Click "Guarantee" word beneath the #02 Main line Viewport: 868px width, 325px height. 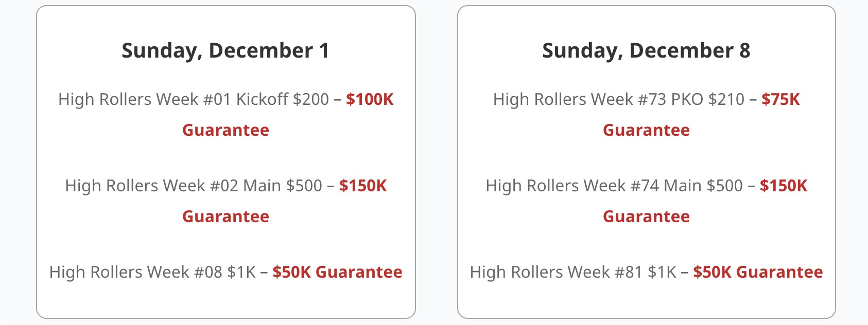[225, 216]
